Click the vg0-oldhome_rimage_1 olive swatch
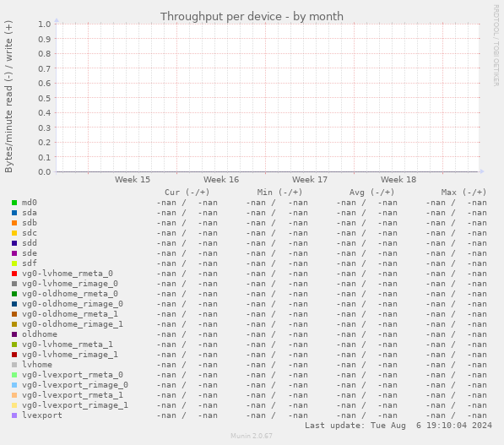 point(14,324)
